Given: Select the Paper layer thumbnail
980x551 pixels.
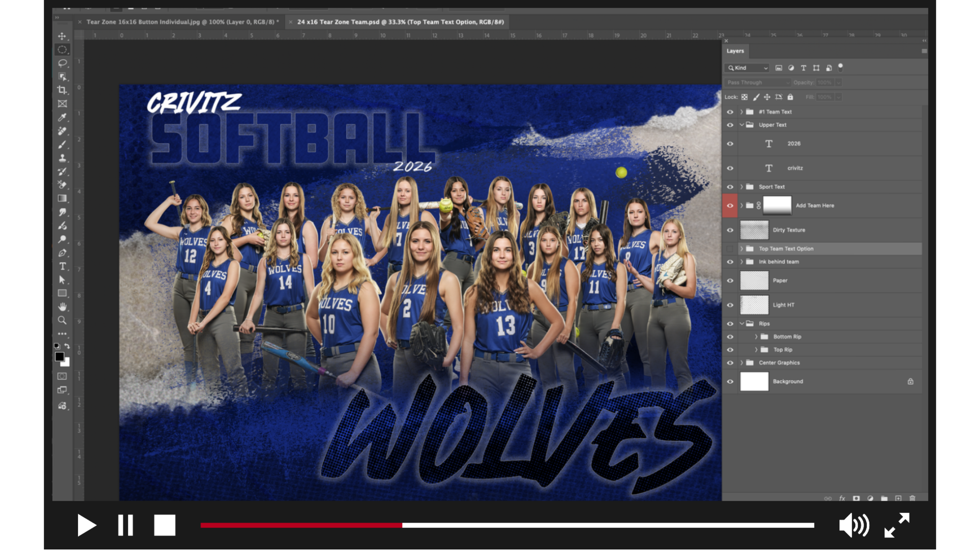Looking at the screenshot, I should (x=754, y=280).
